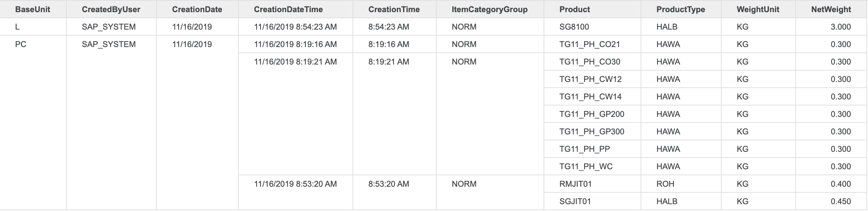Click the WeightUnit column header

(x=758, y=9)
